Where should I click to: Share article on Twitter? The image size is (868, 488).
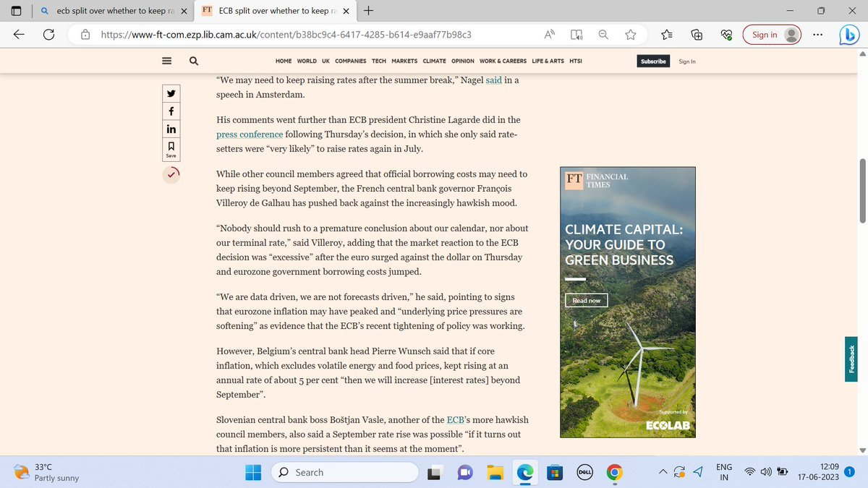coord(171,93)
